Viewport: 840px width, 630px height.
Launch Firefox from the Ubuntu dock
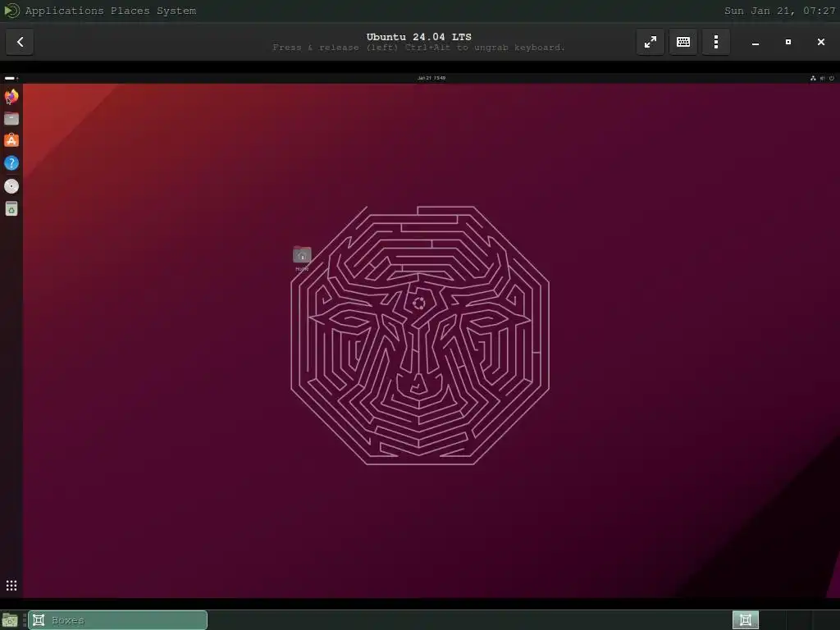point(11,97)
